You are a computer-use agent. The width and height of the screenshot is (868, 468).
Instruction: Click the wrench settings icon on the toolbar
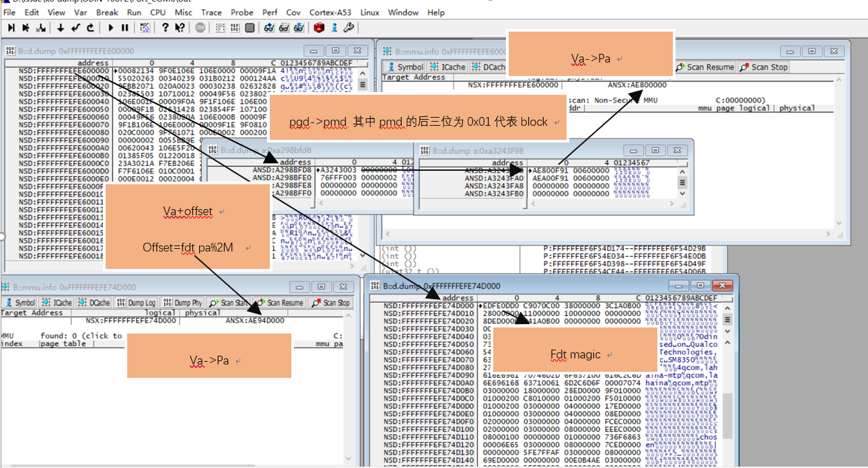(349, 28)
